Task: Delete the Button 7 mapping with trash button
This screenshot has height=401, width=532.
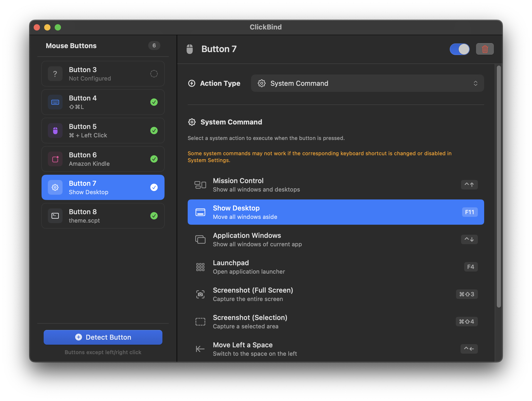Action: click(x=485, y=49)
